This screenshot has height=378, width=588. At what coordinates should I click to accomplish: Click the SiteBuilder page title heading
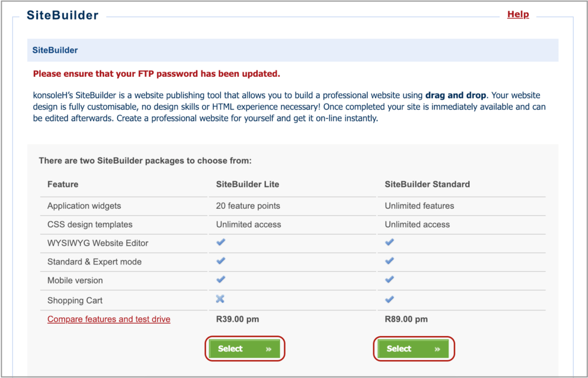pyautogui.click(x=62, y=15)
